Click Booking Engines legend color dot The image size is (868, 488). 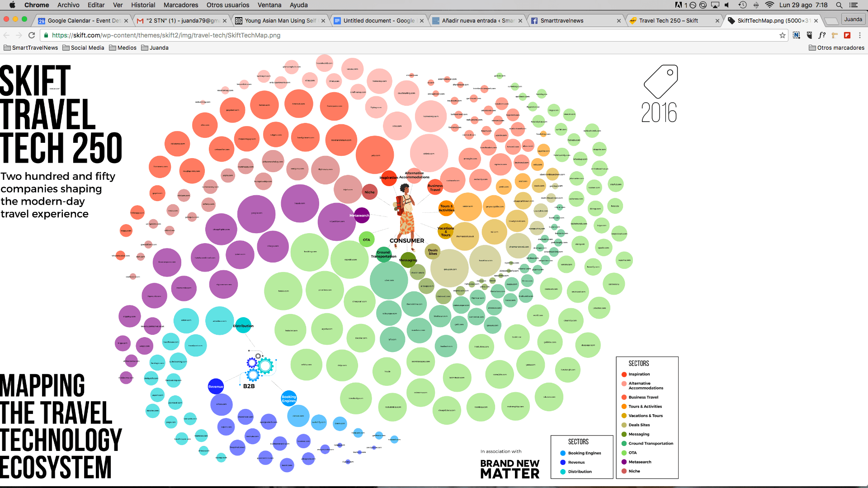click(x=563, y=453)
